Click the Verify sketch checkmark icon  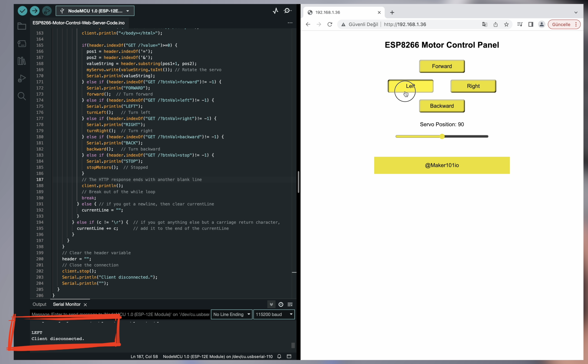(22, 11)
